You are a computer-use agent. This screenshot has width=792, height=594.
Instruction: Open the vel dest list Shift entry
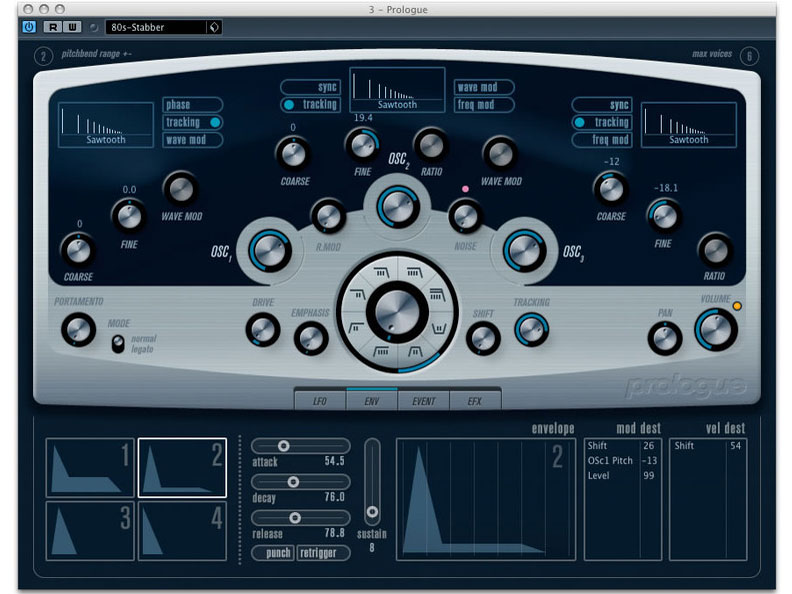708,446
